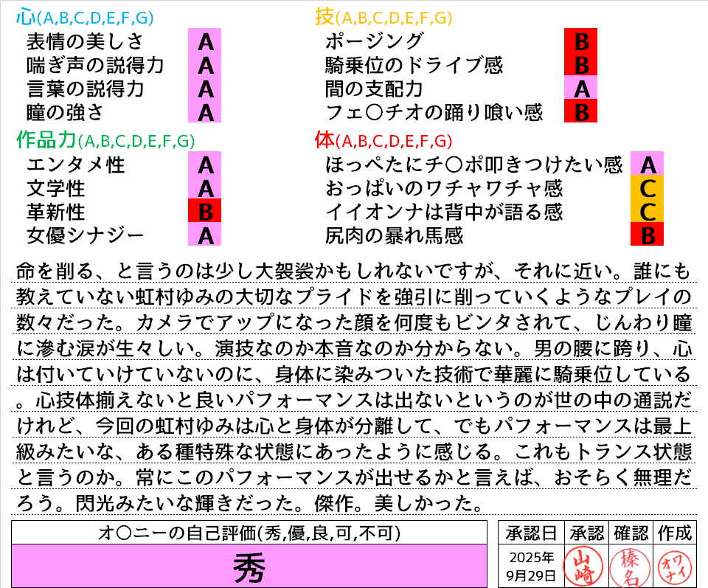The image size is (708, 588).
Task: Click the ポージング row label
Action: [x=375, y=41]
